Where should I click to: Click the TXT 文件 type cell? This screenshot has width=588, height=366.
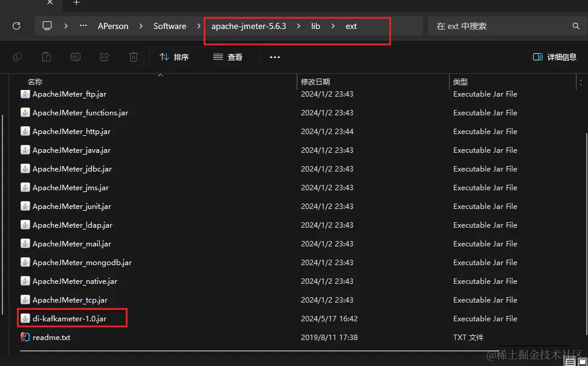coord(468,338)
